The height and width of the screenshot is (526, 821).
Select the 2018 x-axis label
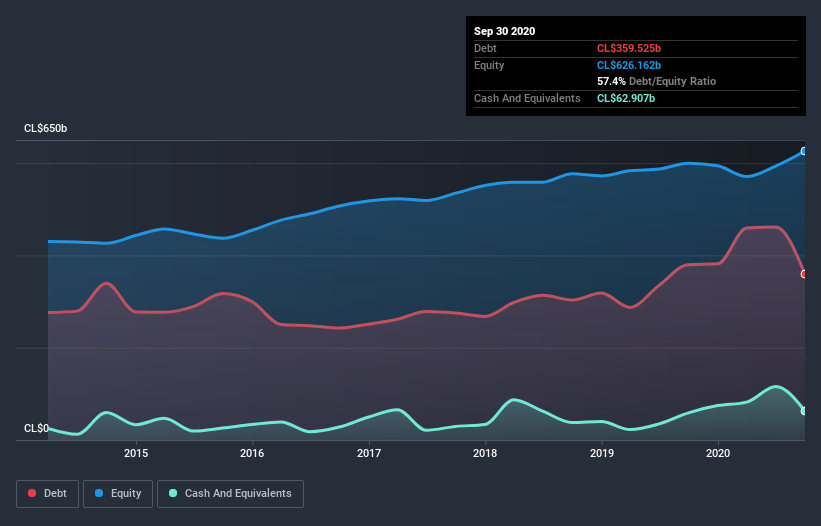click(485, 453)
